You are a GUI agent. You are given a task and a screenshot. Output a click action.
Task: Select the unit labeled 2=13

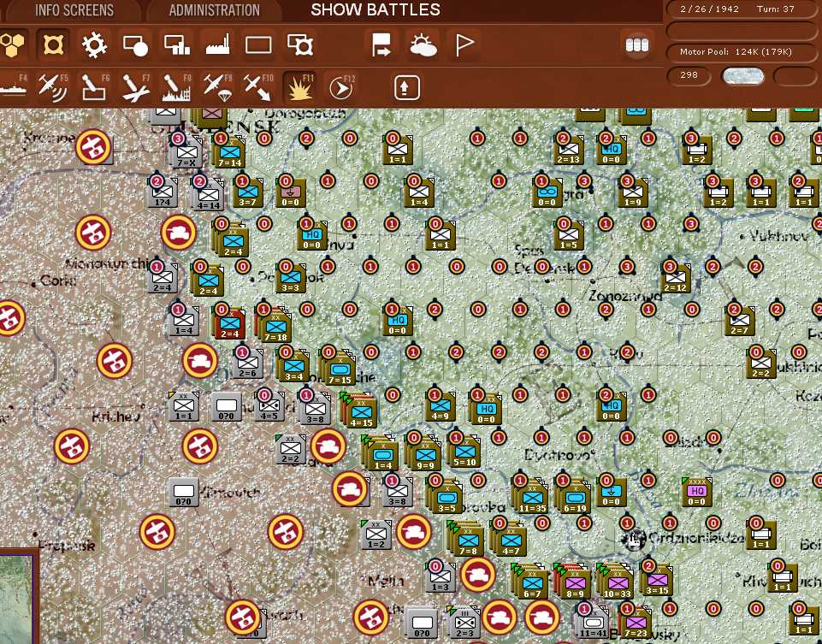568,150
